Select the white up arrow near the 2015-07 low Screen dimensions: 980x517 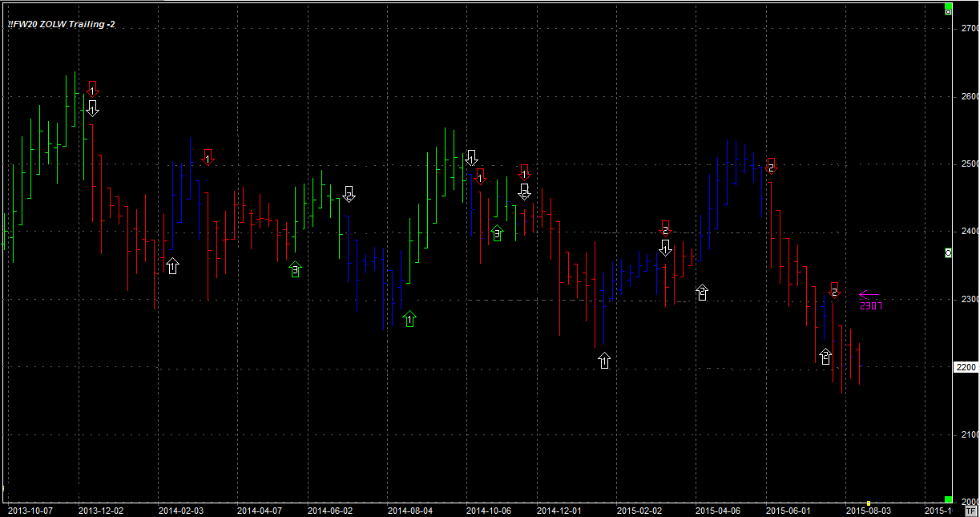(x=825, y=356)
